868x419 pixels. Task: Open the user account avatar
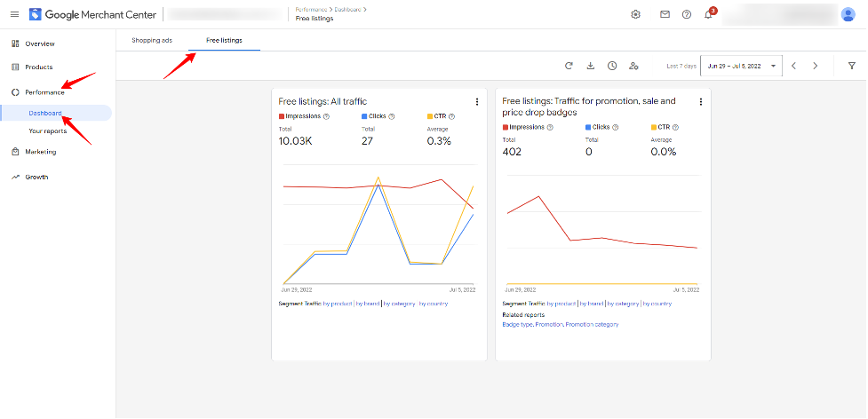[848, 14]
